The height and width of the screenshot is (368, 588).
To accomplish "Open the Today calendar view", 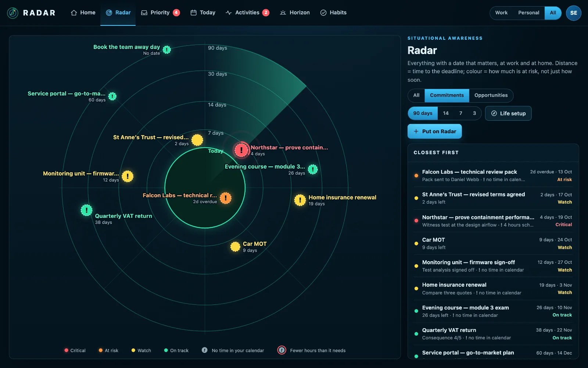I will (x=203, y=13).
